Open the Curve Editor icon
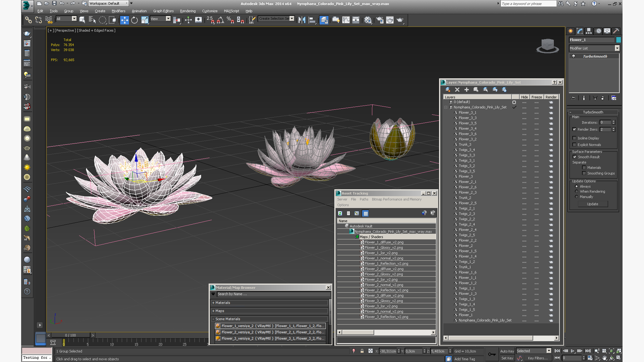 (x=346, y=20)
